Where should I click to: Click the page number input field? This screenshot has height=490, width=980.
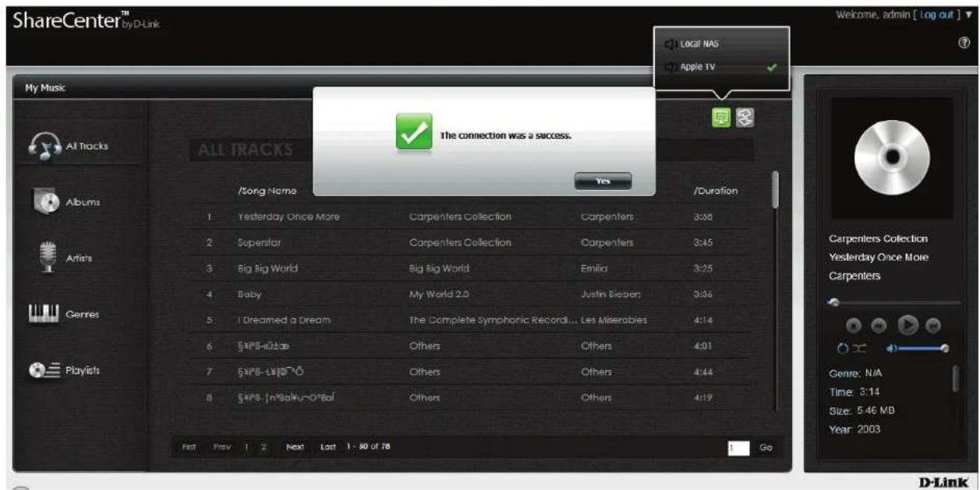[x=738, y=448]
